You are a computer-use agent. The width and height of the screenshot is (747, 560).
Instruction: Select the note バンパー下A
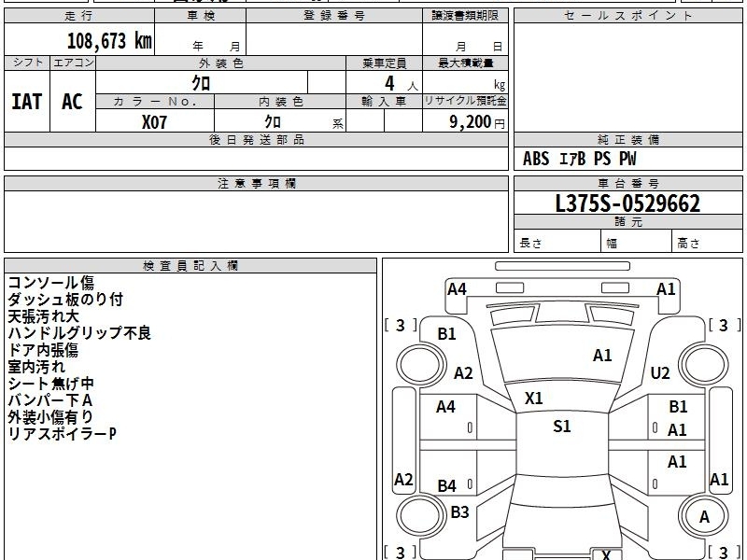[50, 400]
